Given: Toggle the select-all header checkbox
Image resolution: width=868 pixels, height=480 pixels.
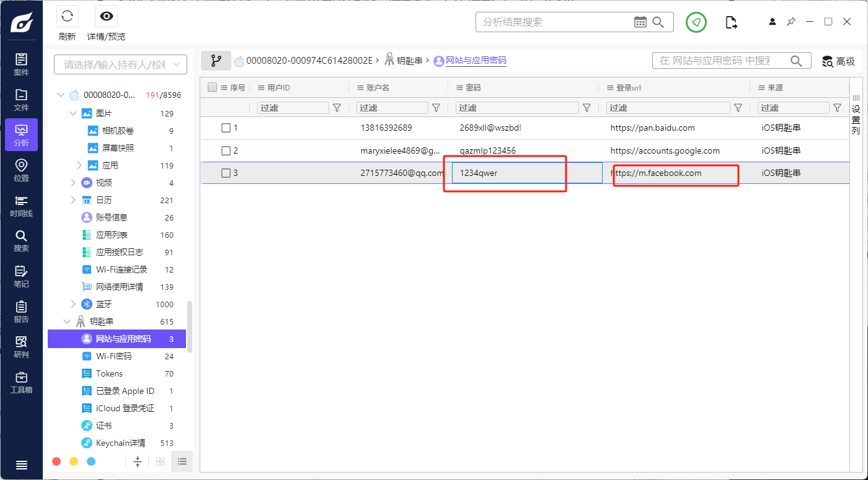Looking at the screenshot, I should (213, 87).
